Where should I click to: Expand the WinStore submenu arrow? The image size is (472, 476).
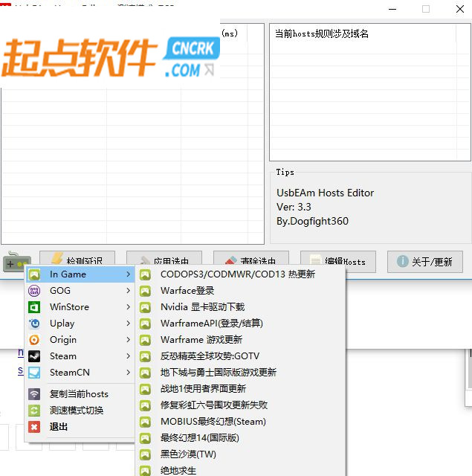[x=129, y=307]
